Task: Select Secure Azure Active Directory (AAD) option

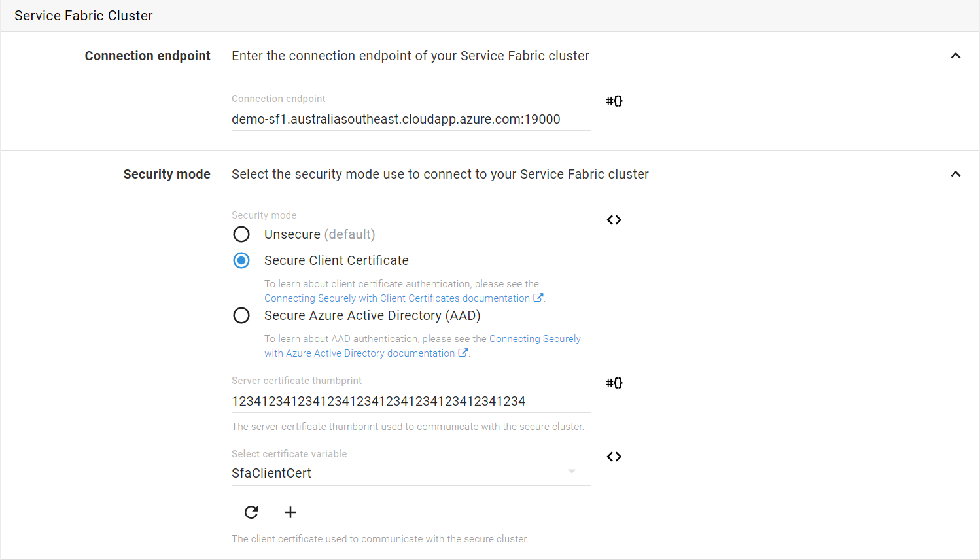Action: (x=241, y=315)
